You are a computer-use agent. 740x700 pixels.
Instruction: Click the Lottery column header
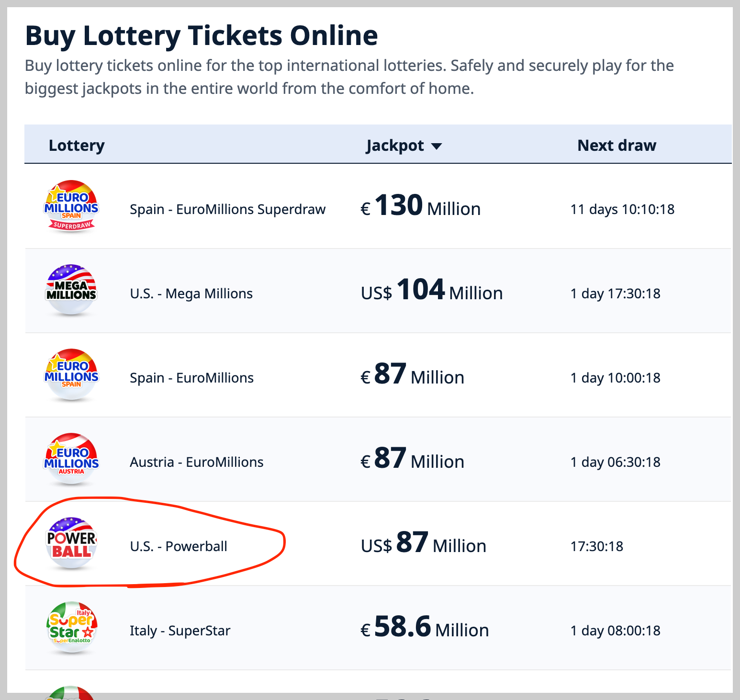[77, 145]
